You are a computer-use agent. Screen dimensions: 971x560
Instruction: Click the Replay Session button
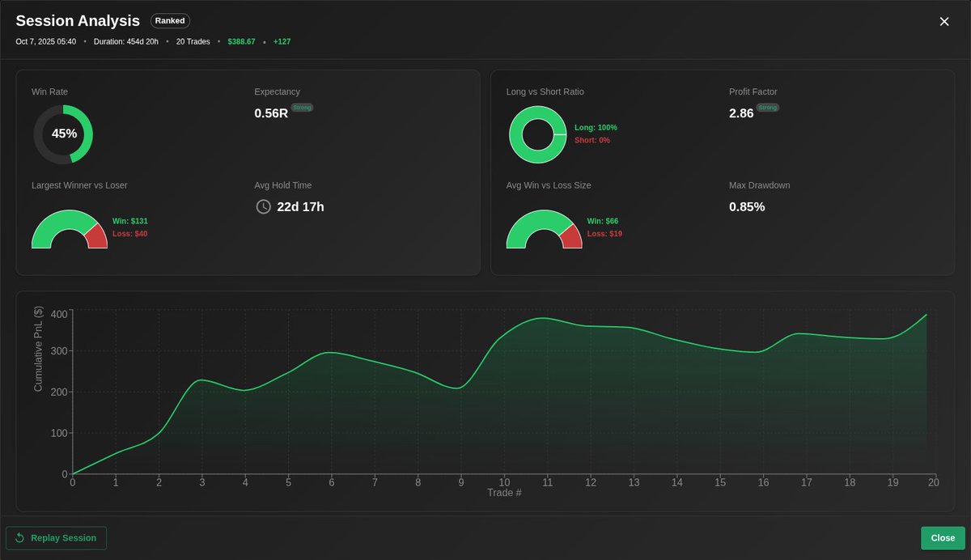[x=56, y=538]
